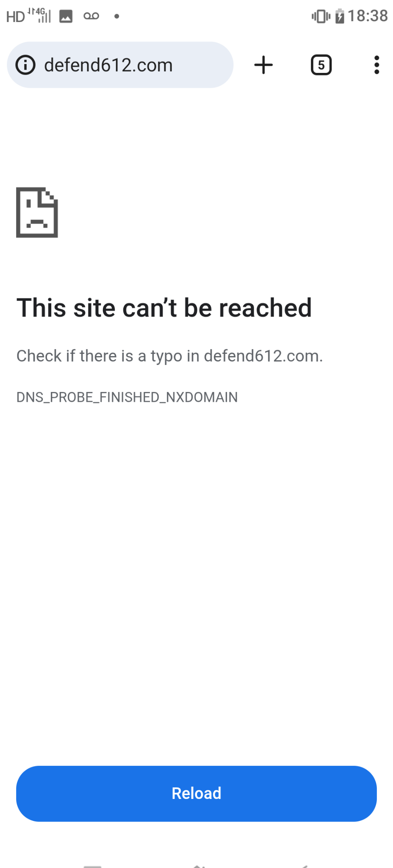Tap the notification dot in status bar
The image size is (393, 868).
click(x=116, y=16)
